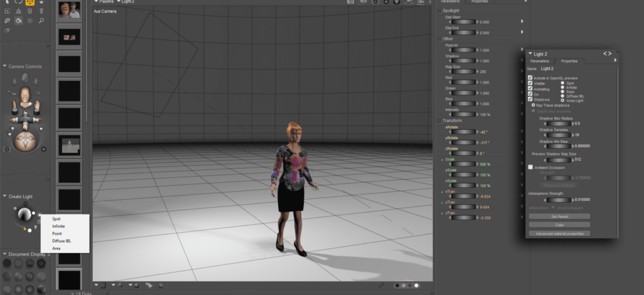Select the Spot light type radio button

click(563, 83)
